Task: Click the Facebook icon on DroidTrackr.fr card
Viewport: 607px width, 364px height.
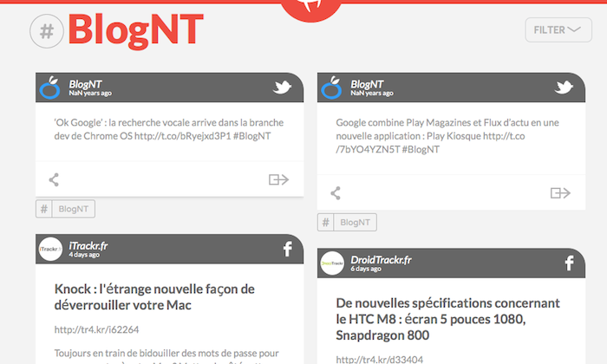Action: (x=570, y=263)
